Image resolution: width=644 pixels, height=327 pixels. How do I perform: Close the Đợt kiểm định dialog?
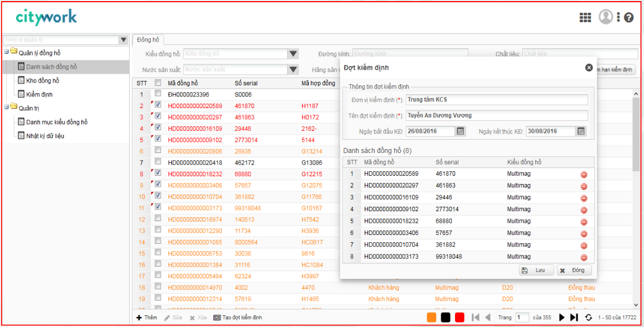coord(589,68)
